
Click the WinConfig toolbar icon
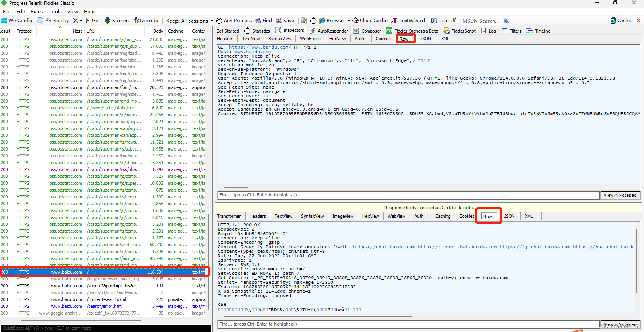tap(4, 21)
